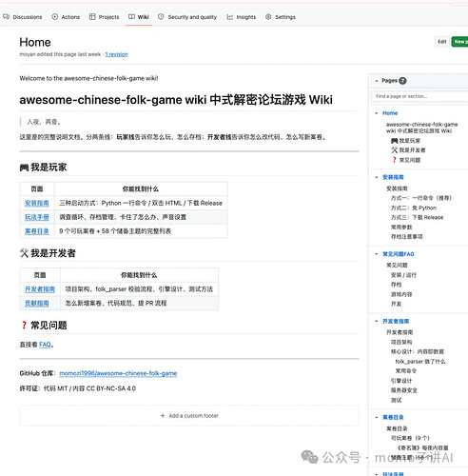Open the 安装指南 link in the player table
The image size is (468, 476).
click(x=37, y=203)
